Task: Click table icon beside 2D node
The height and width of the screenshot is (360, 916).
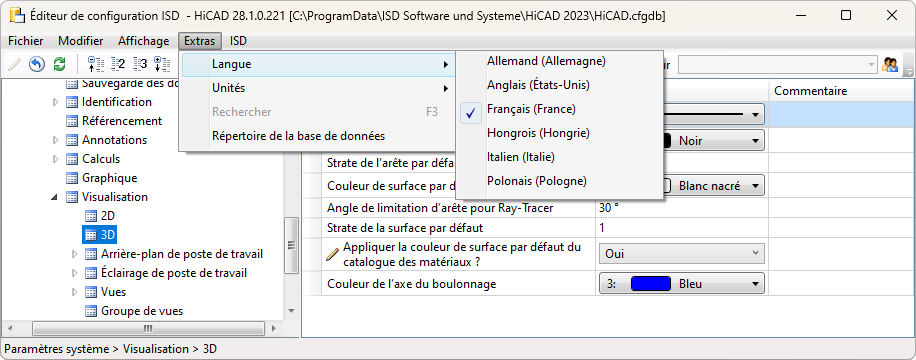Action: 91,216
